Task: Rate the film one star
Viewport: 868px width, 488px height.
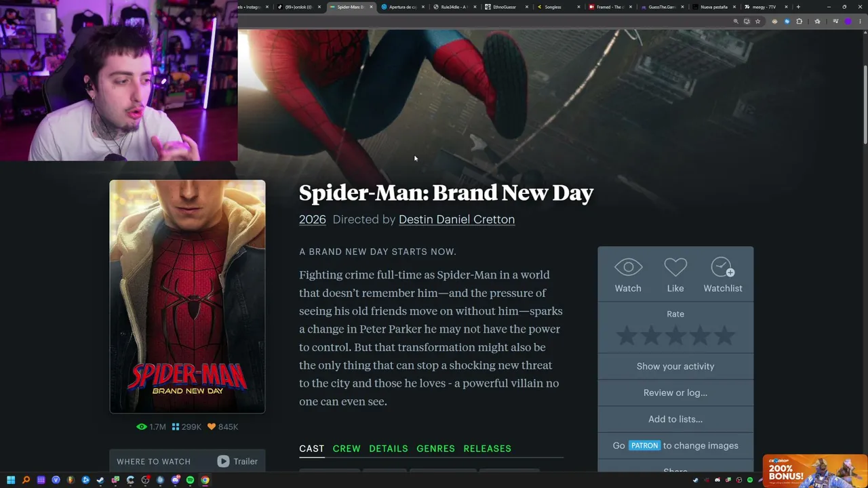Action: point(627,335)
